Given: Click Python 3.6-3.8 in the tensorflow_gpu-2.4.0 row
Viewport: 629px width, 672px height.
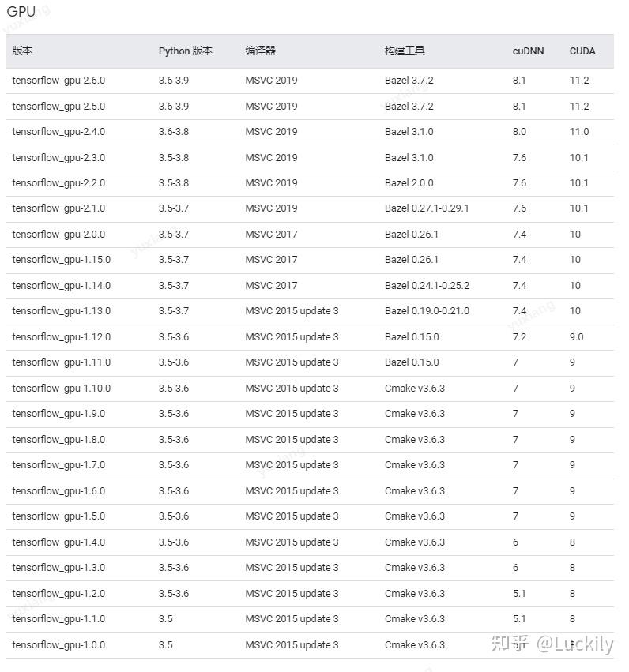Looking at the screenshot, I should pyautogui.click(x=174, y=132).
